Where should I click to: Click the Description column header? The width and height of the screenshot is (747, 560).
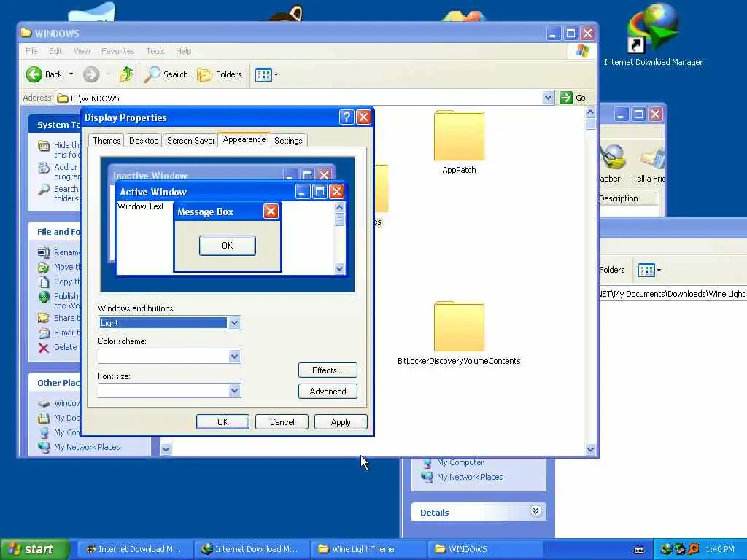point(629,198)
